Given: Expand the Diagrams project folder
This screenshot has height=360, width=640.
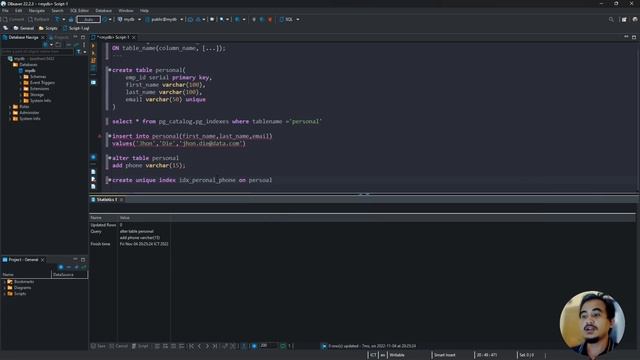Looking at the screenshot, I should 4,288.
